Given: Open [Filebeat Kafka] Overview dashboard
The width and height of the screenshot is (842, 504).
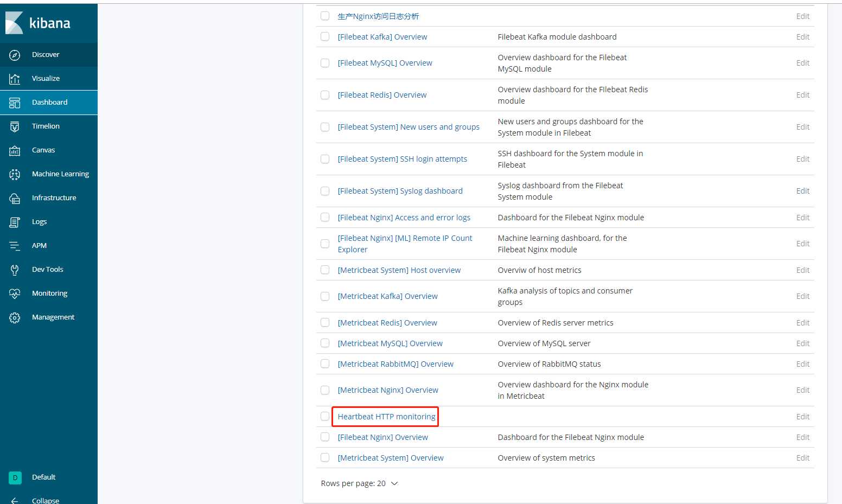Looking at the screenshot, I should coord(382,37).
